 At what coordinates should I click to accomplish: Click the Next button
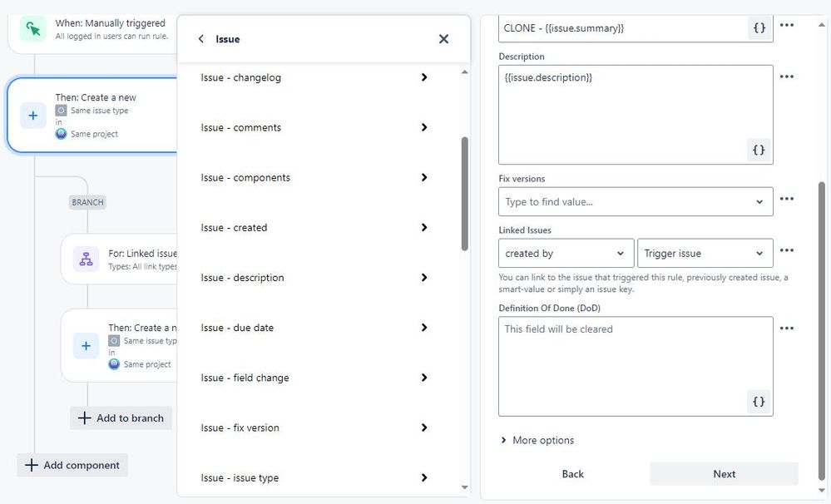tap(724, 474)
